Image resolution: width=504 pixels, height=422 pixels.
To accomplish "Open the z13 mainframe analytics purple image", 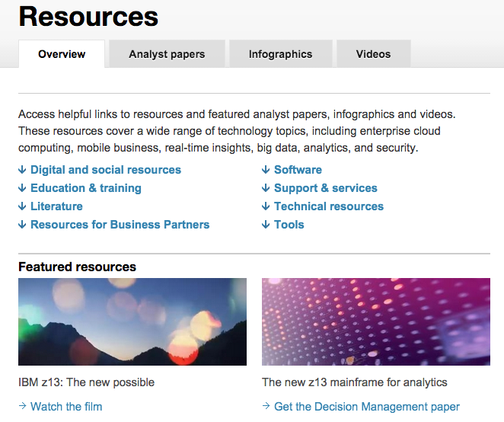I will tap(376, 321).
